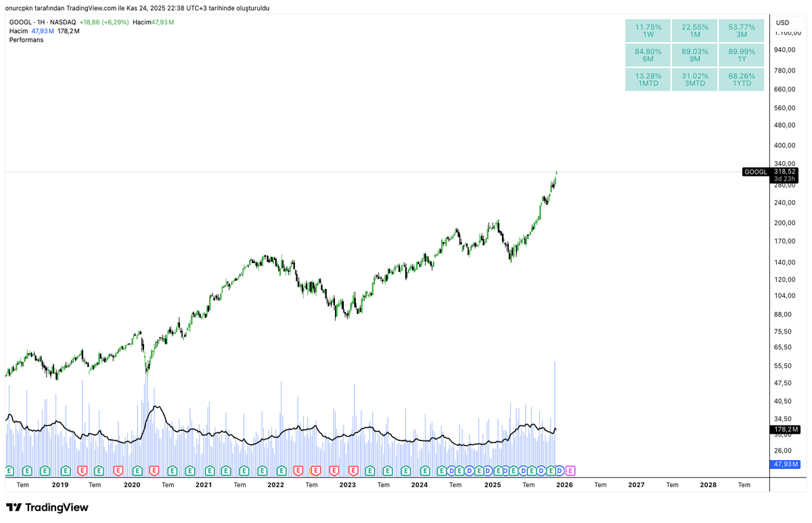Select the volume average label 178,2M on axis
Image resolution: width=812 pixels, height=523 pixels.
[786, 430]
